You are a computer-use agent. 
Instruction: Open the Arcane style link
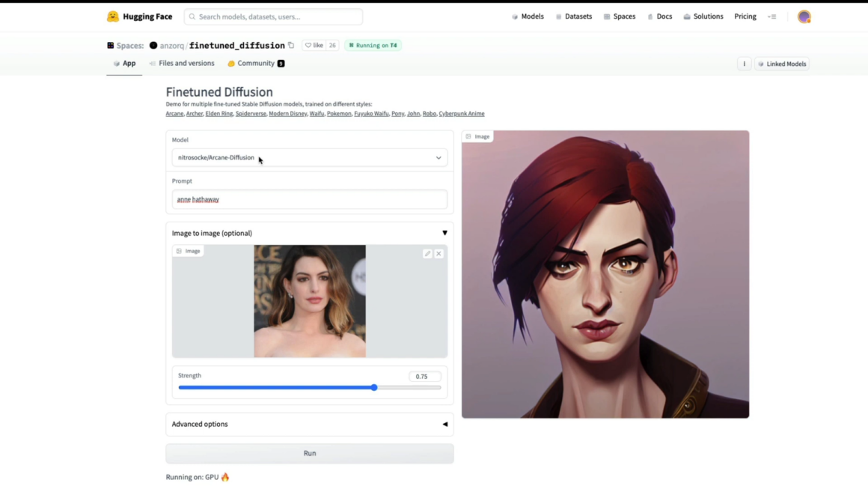pos(174,113)
